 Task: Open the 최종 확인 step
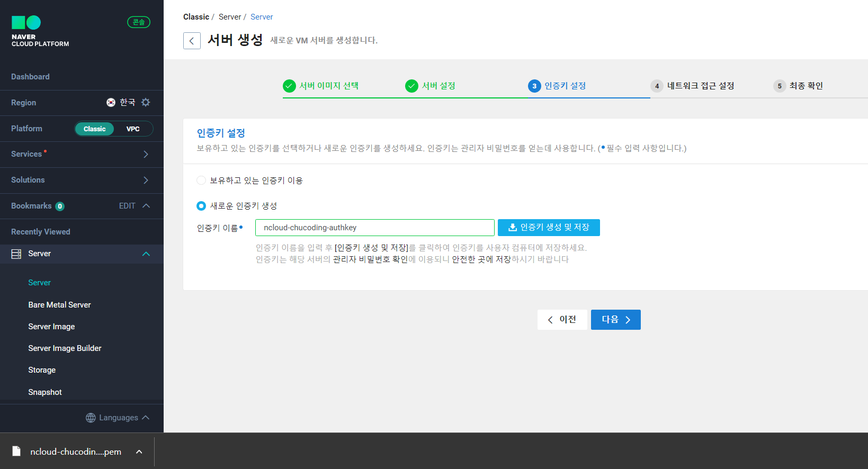(x=798, y=86)
